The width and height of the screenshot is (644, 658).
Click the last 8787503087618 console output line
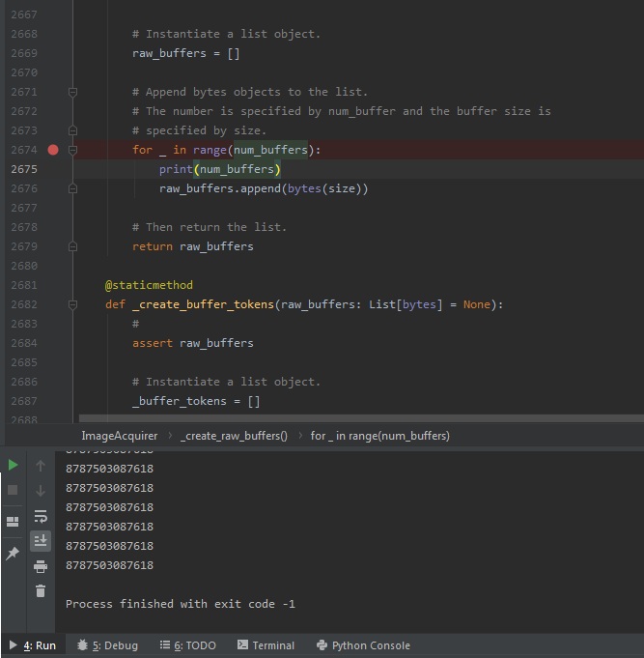tap(109, 565)
